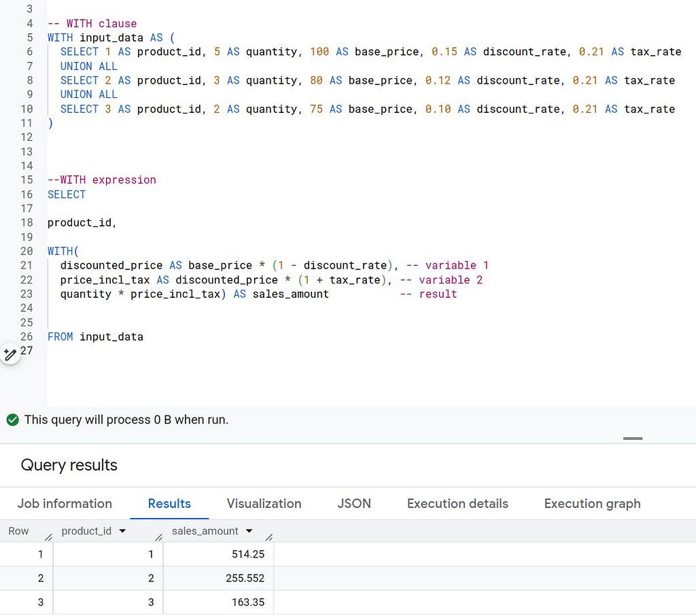The height and width of the screenshot is (616, 696).
Task: Open the sales_amount column dropdown arrow
Action: (249, 531)
